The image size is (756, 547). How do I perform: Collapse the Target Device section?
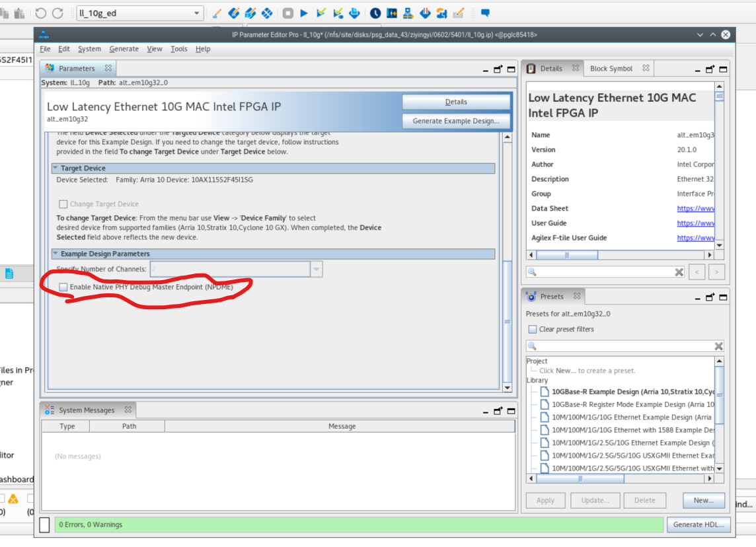pos(56,168)
